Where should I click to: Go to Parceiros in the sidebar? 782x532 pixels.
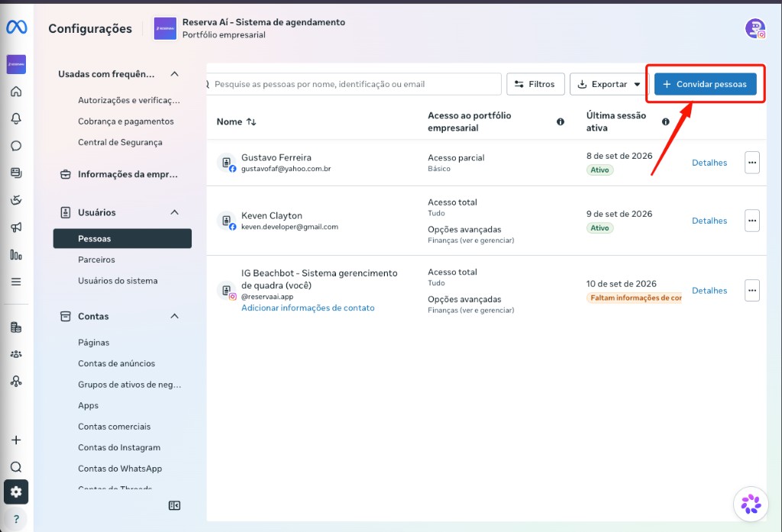(x=96, y=260)
